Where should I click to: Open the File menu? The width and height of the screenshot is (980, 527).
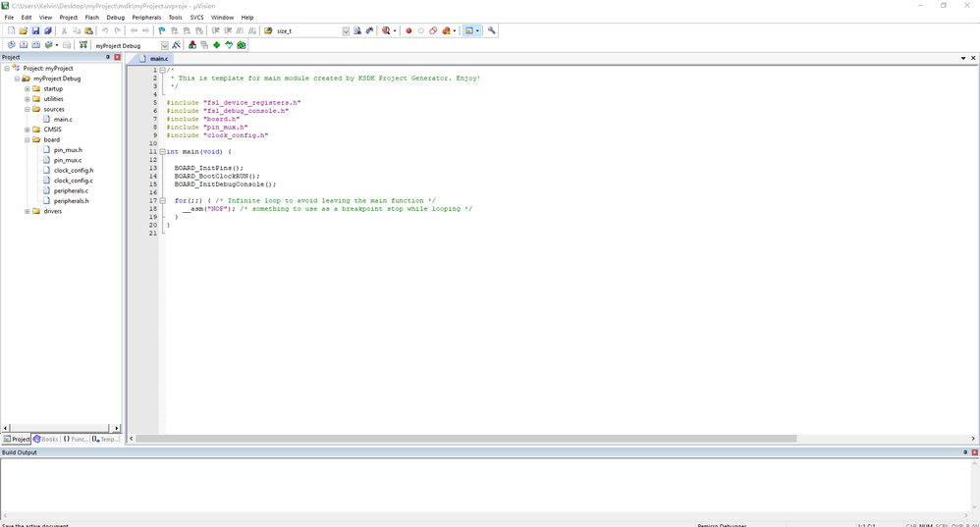[9, 18]
